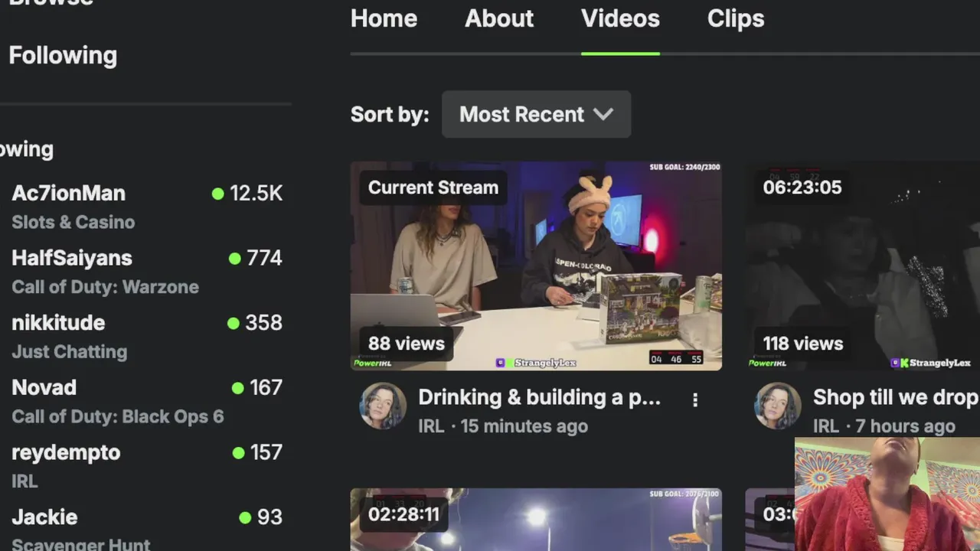Screen dimensions: 980x551
Task: Open the 'Shop till we drop' video title
Action: pyautogui.click(x=896, y=397)
